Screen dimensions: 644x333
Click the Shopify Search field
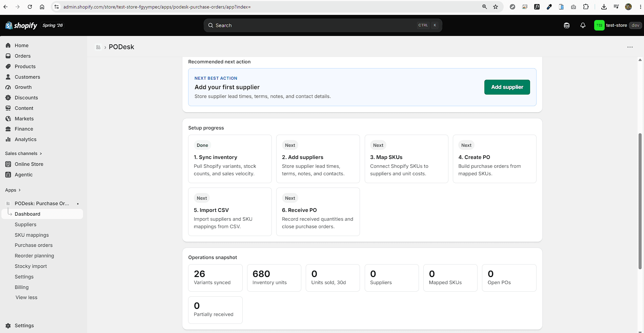pos(323,25)
